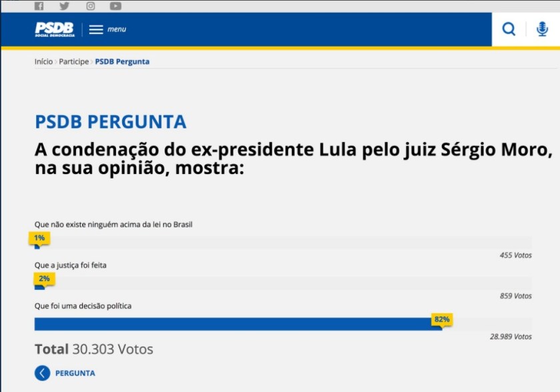Image resolution: width=560 pixels, height=392 pixels.
Task: Open Participe breadcrumb link
Action: 73,61
